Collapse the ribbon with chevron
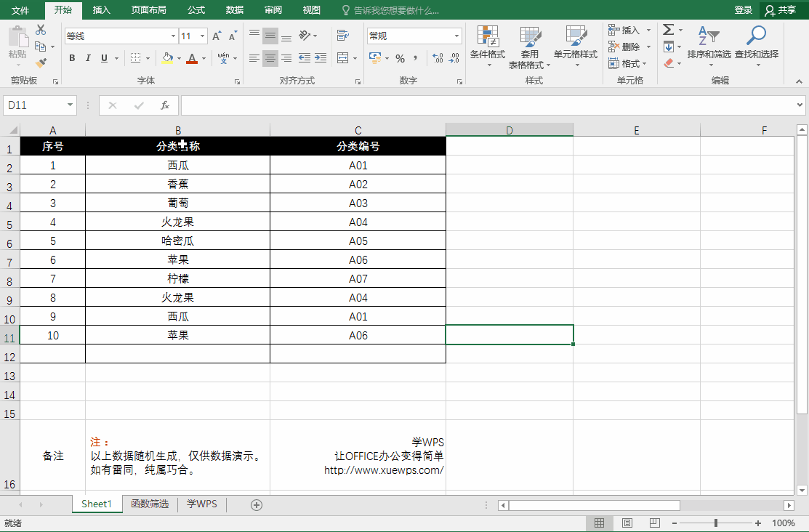Screen dimensions: 809x532 point(800,81)
